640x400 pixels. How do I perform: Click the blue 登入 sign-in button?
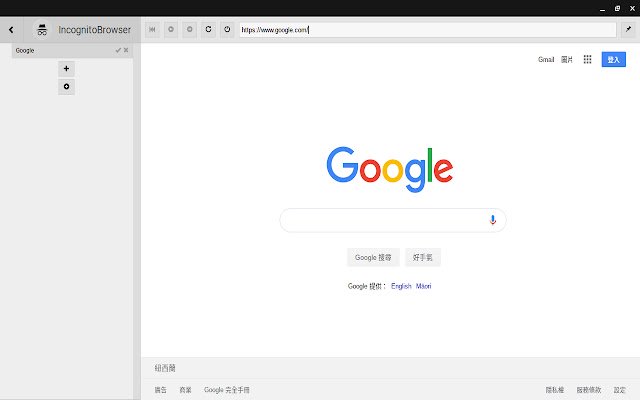point(613,60)
